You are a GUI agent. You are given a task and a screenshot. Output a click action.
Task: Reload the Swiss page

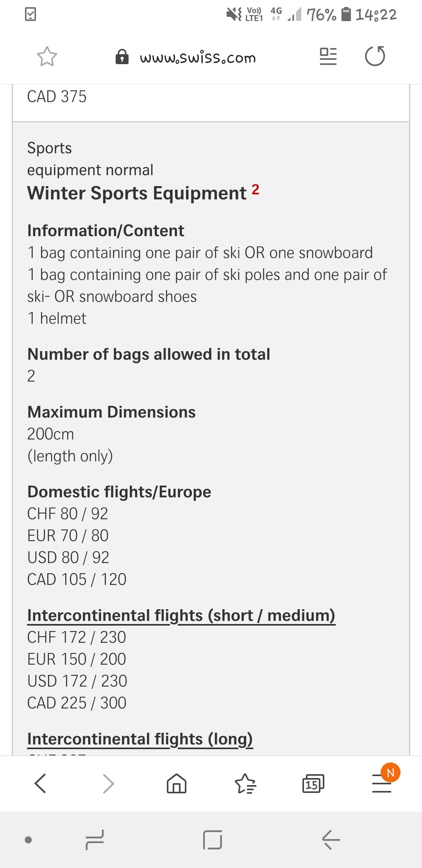pyautogui.click(x=375, y=56)
